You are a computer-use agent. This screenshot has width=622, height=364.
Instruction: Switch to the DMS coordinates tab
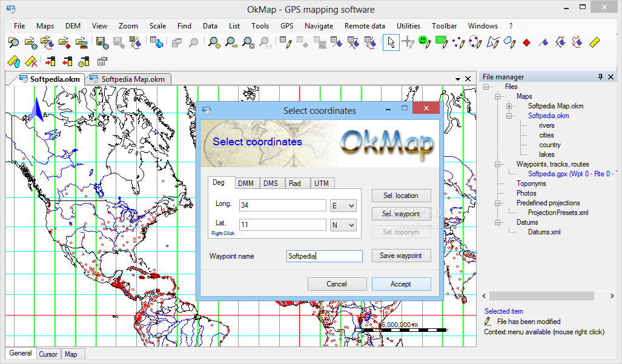pyautogui.click(x=271, y=183)
